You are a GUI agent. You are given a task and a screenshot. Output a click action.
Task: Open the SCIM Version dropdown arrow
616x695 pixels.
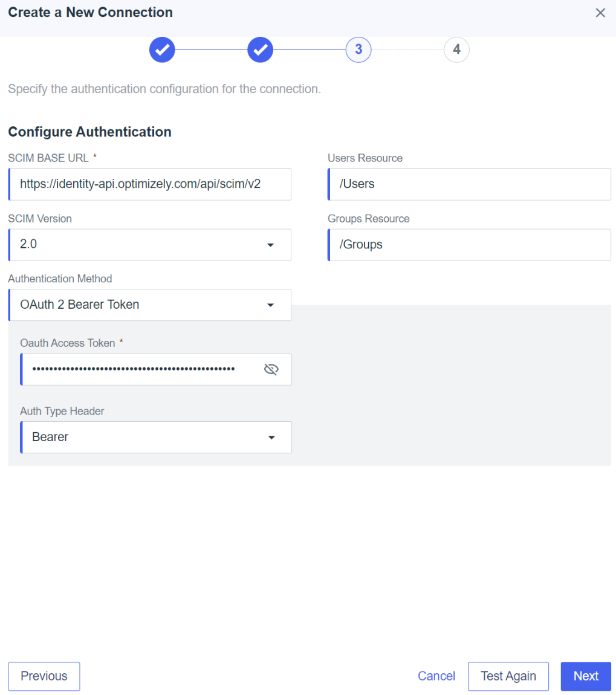pyautogui.click(x=271, y=245)
